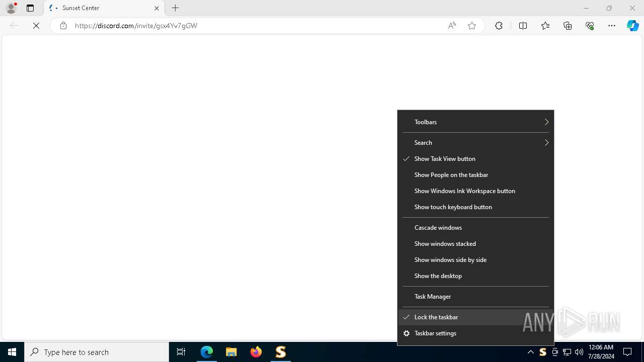Choose Show windows side by side
Screen dimensions: 644x362
click(475, 260)
